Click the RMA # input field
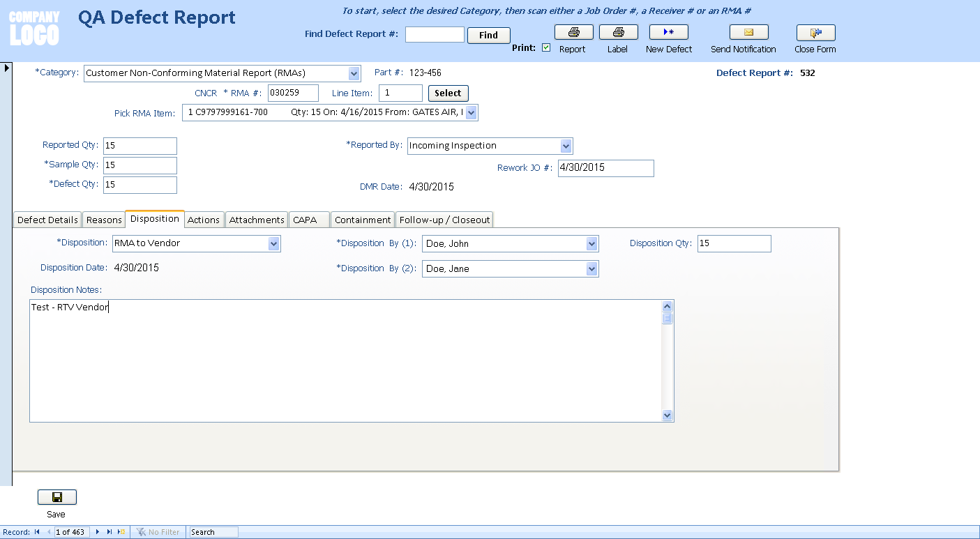Screen dimensions: 980x539 (x=293, y=93)
